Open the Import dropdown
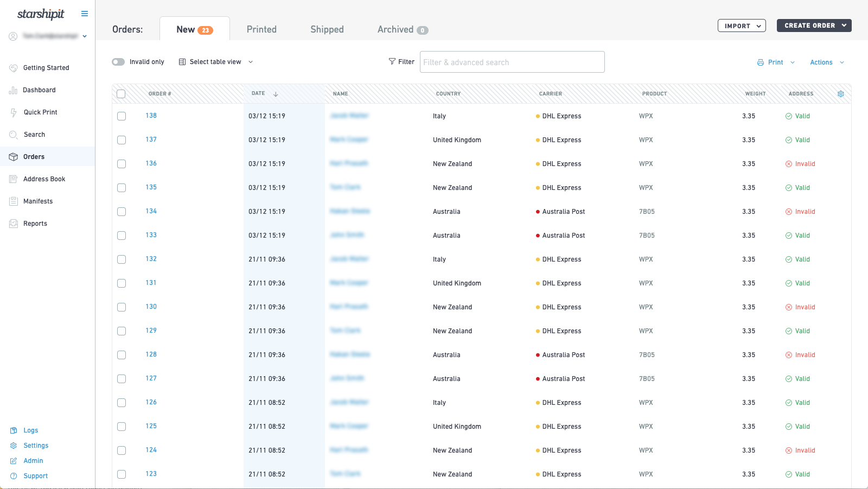The image size is (868, 489). coord(742,26)
